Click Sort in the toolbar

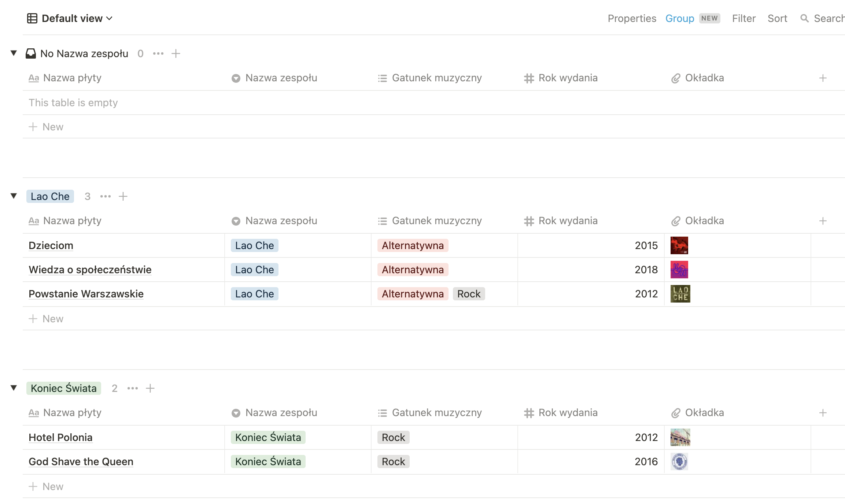777,18
